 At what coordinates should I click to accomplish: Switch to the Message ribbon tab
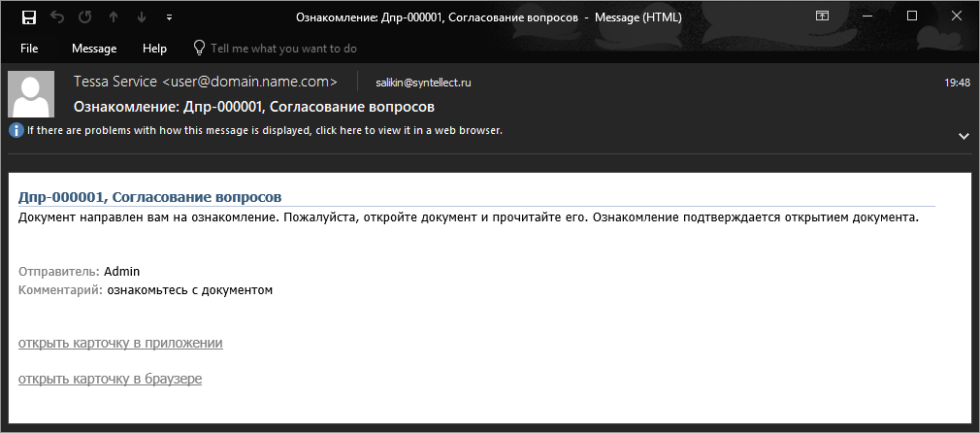[94, 49]
